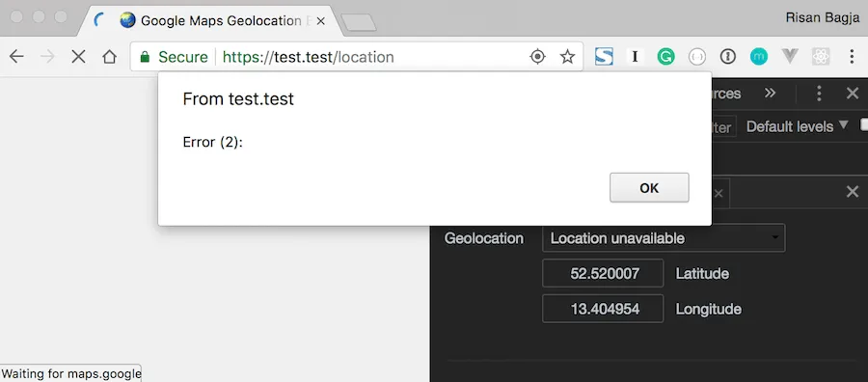Click the 'From test.test' dialog title
The image size is (868, 382).
tap(238, 98)
